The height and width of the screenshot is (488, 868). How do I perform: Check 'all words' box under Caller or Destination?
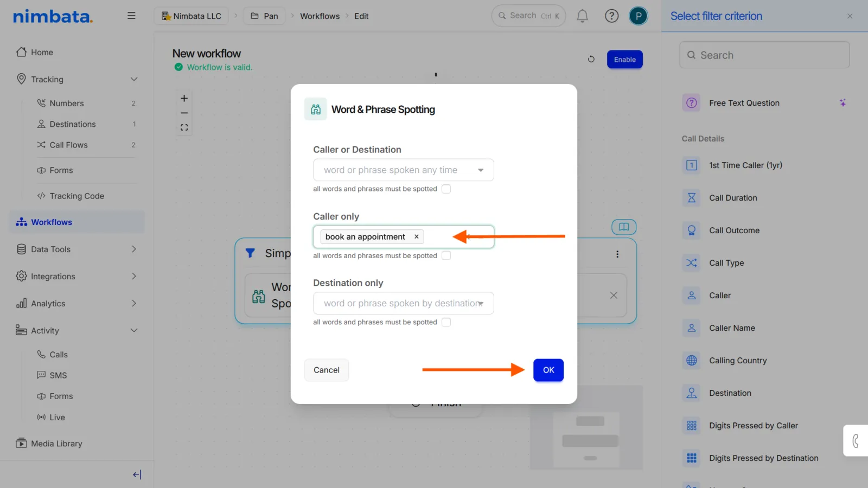click(446, 189)
